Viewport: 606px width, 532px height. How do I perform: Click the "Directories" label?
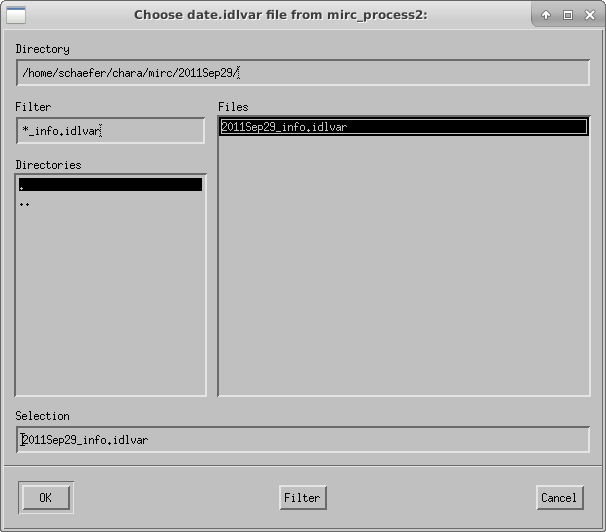pyautogui.click(x=48, y=165)
